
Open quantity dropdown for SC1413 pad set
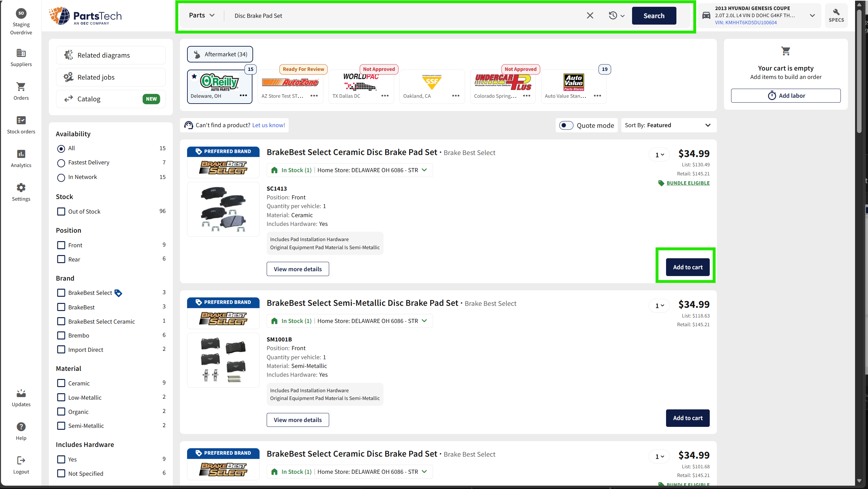pyautogui.click(x=659, y=155)
